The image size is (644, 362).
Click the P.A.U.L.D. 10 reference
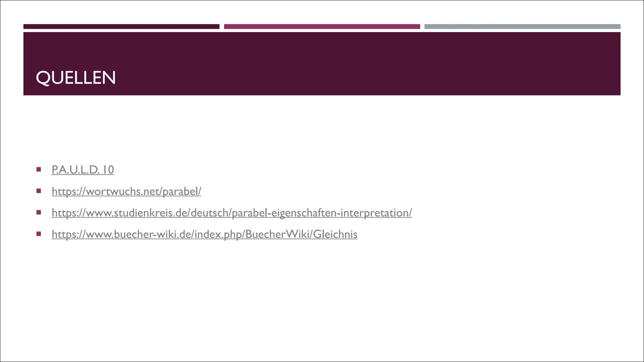click(82, 169)
